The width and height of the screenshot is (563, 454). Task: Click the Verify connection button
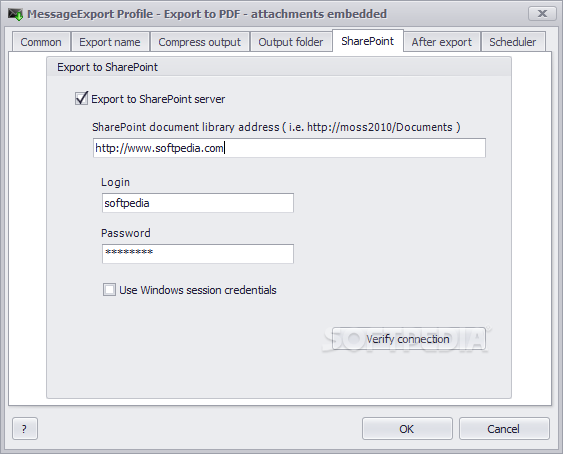(409, 339)
